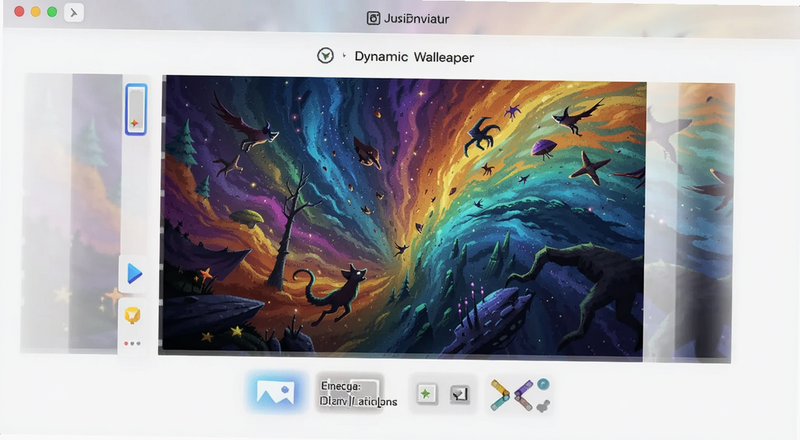This screenshot has width=800, height=440.
Task: Click the app icon in the window title bar
Action: click(373, 18)
